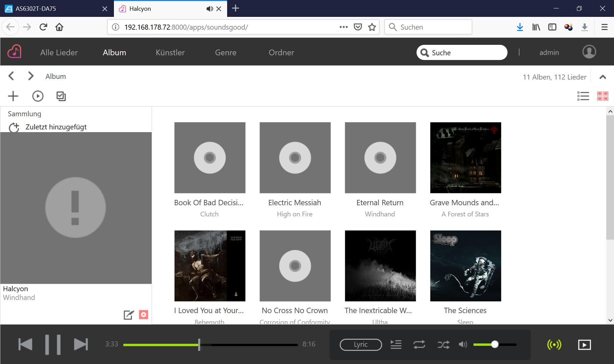Skip to the next track
This screenshot has width=614, height=364.
pos(81,344)
